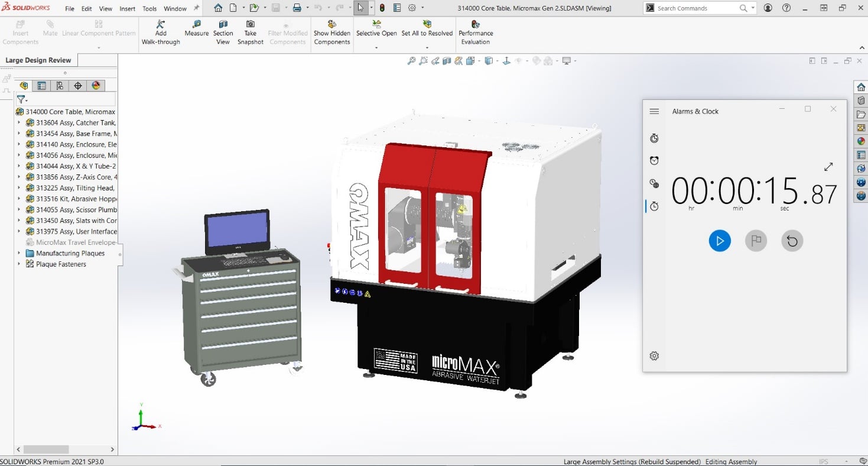This screenshot has width=868, height=466.
Task: Select Large Design Review tab
Action: click(38, 60)
